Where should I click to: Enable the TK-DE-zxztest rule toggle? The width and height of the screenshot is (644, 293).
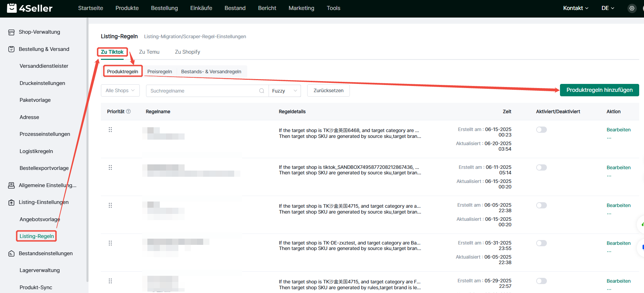point(541,243)
